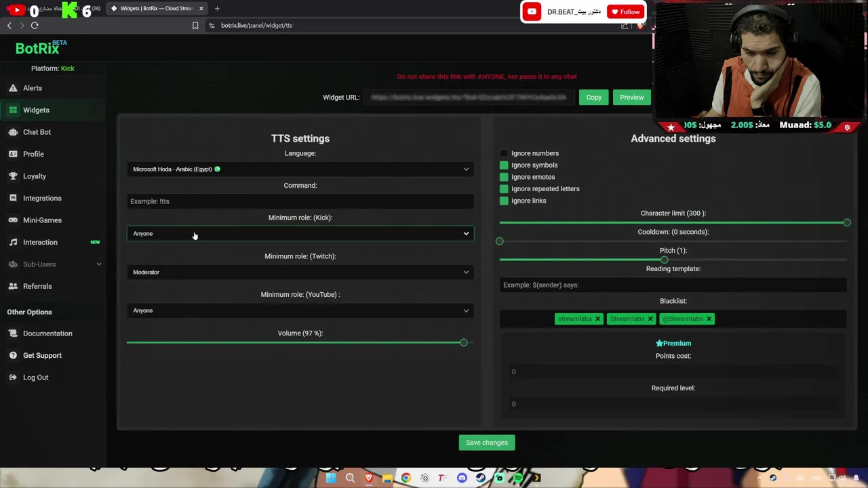Click the Follow button for DR.BEAT
This screenshot has height=488, width=868.
coord(625,12)
